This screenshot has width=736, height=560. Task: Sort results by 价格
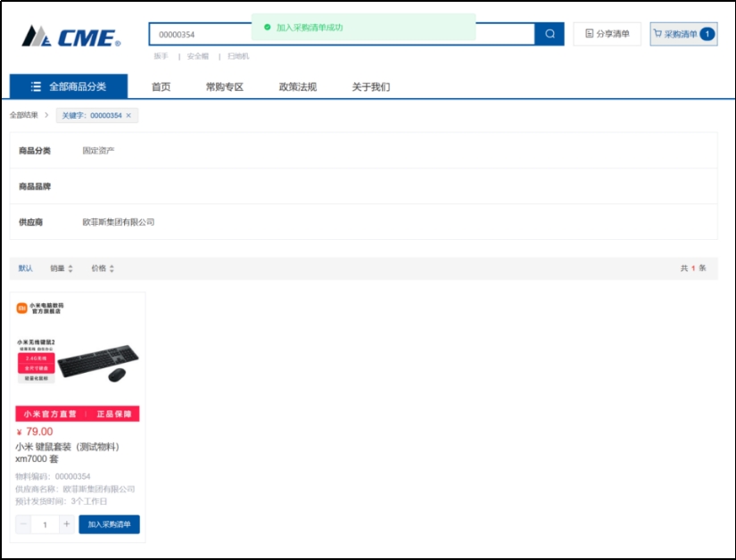103,268
